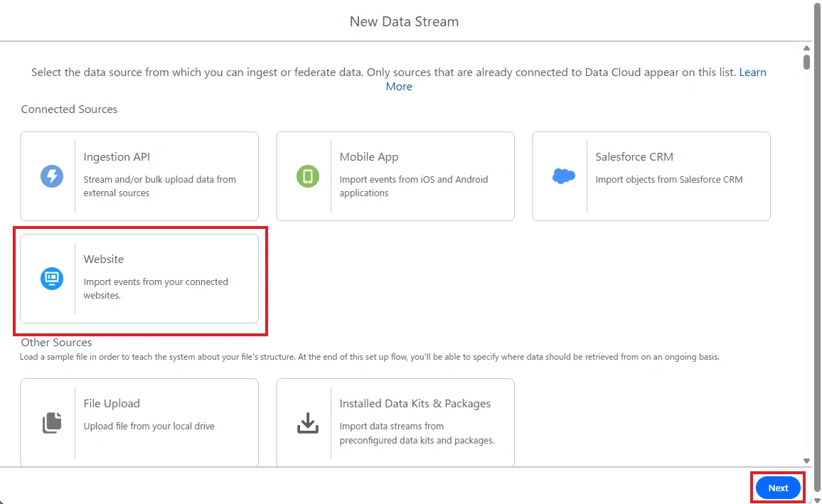
Task: Select the Ingestion API card title
Action: pos(117,156)
